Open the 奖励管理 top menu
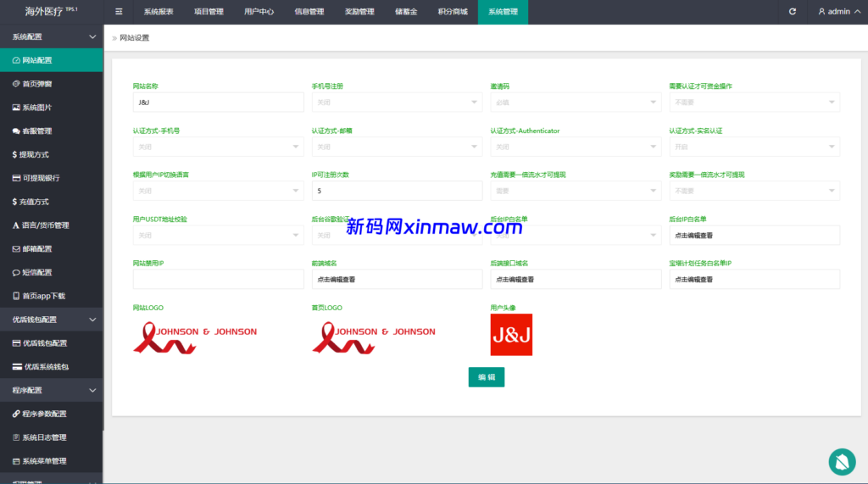 click(x=359, y=12)
